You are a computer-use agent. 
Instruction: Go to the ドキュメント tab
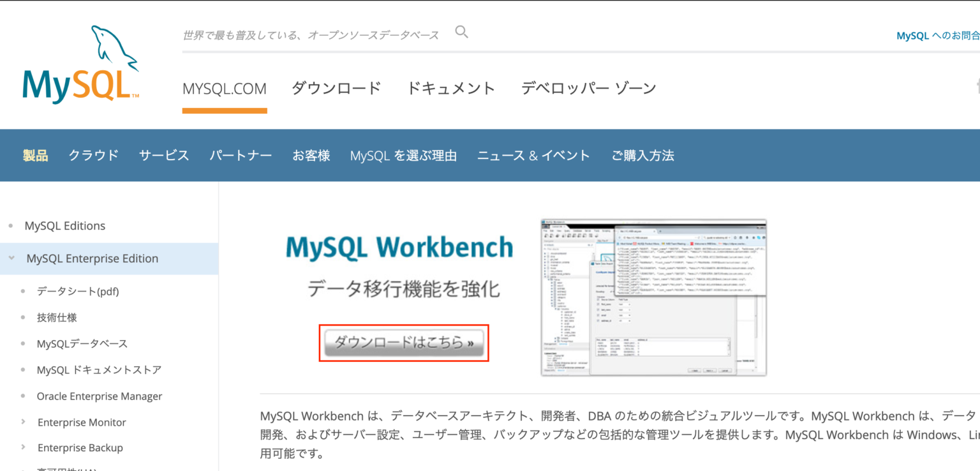[x=451, y=89]
